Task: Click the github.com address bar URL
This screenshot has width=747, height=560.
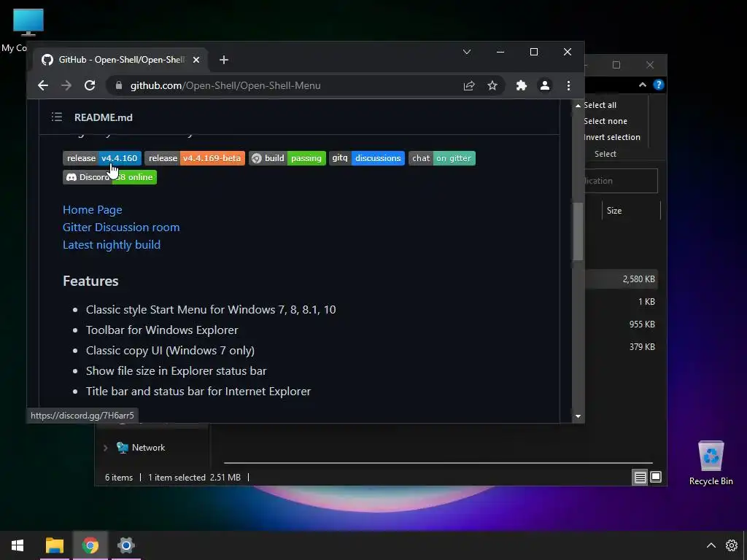Action: pyautogui.click(x=225, y=86)
